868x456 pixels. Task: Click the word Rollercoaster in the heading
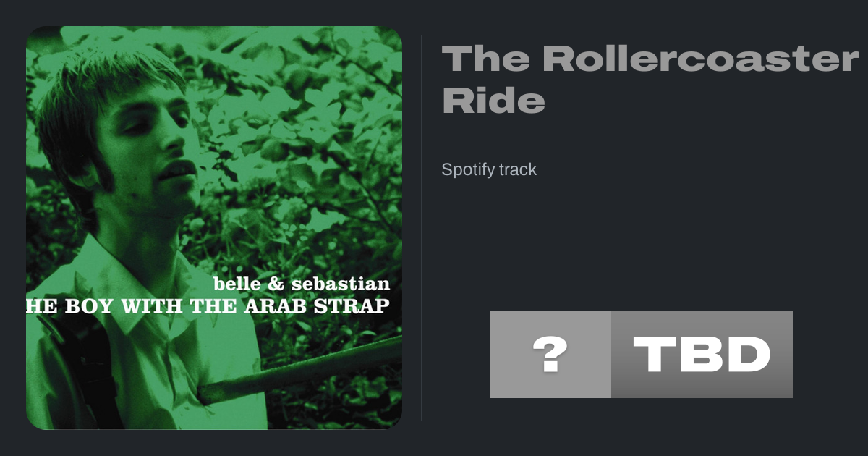click(x=700, y=58)
